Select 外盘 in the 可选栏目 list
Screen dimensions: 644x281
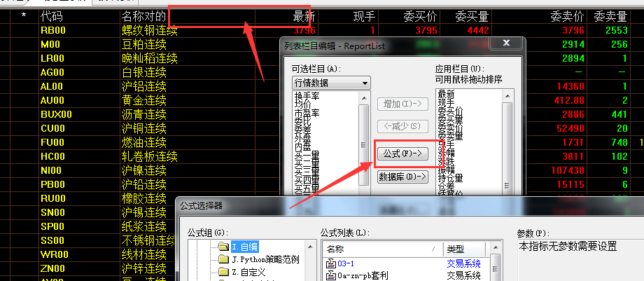click(x=302, y=138)
